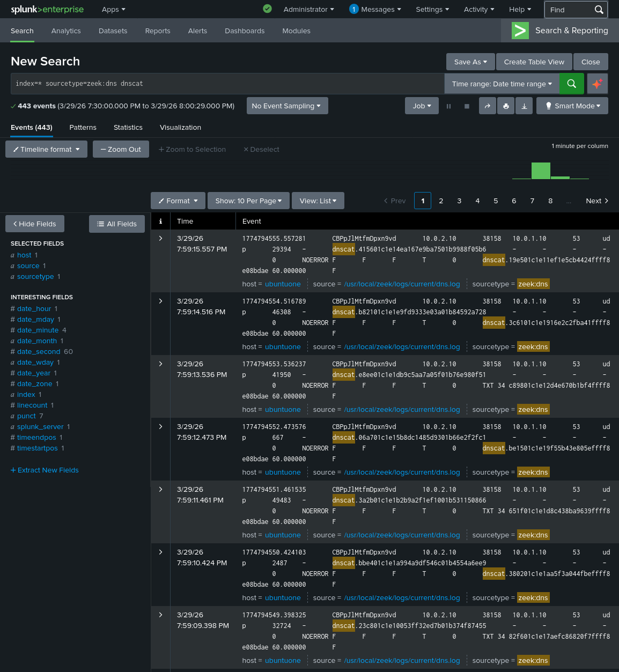Open the dns.log source link
Image resolution: width=619 pixels, height=672 pixels.
(x=402, y=284)
